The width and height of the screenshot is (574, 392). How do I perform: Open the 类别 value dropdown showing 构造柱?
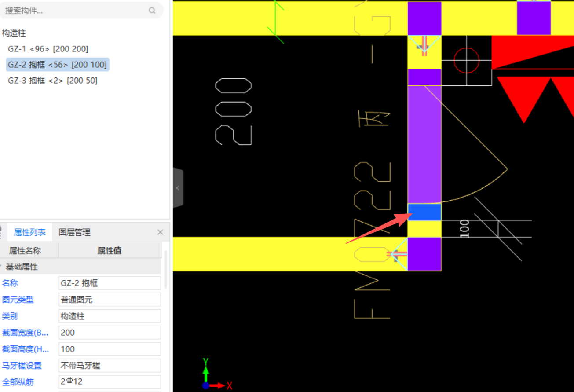click(x=110, y=316)
